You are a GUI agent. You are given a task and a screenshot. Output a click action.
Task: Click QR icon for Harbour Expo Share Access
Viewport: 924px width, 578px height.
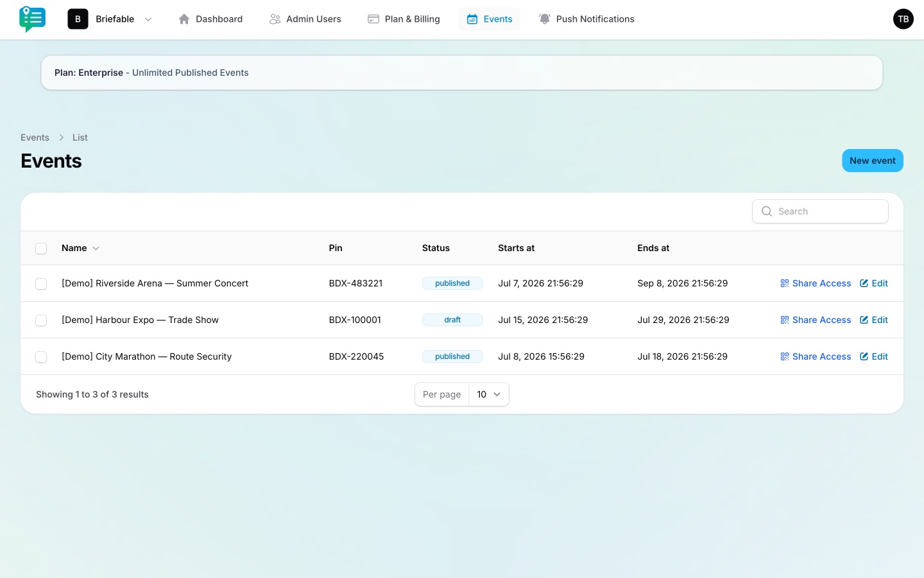[x=785, y=320]
